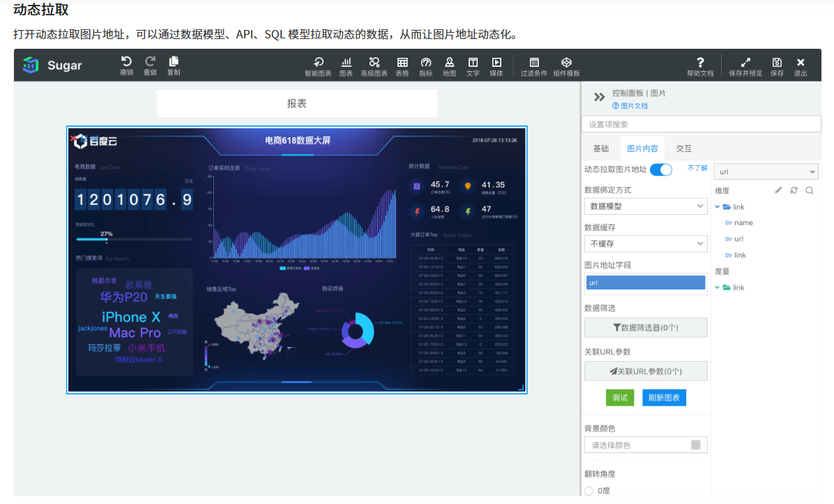Click the 背景颜色 color swatch

(695, 445)
